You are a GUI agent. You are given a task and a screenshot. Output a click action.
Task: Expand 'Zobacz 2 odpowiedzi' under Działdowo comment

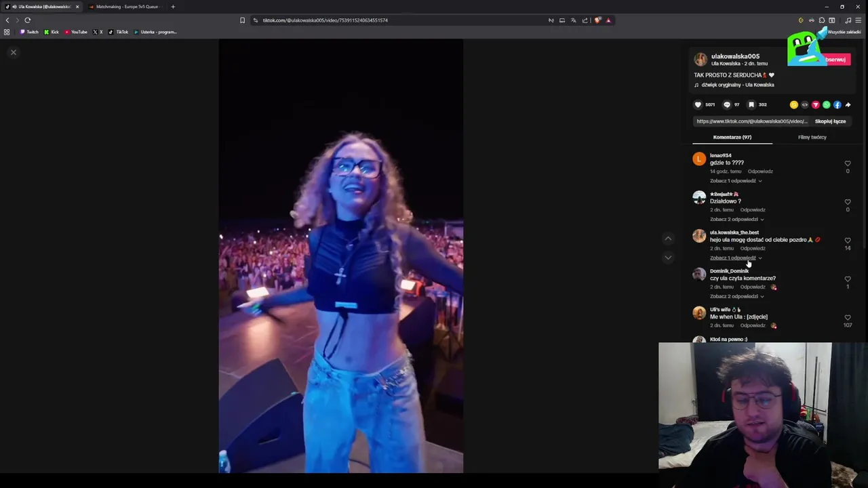coord(737,220)
